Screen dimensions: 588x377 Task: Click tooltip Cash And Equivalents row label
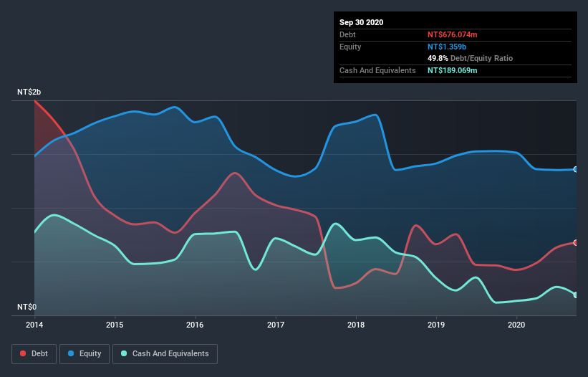(x=377, y=70)
